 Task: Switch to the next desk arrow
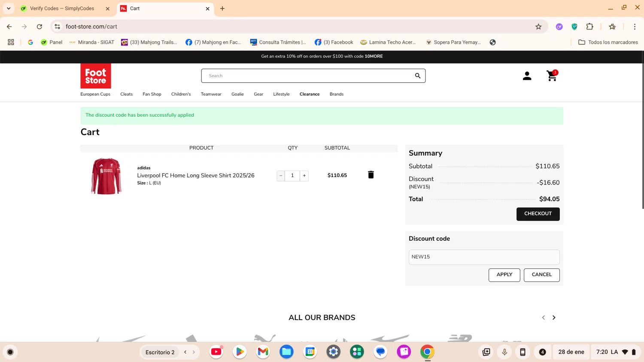coord(194,352)
